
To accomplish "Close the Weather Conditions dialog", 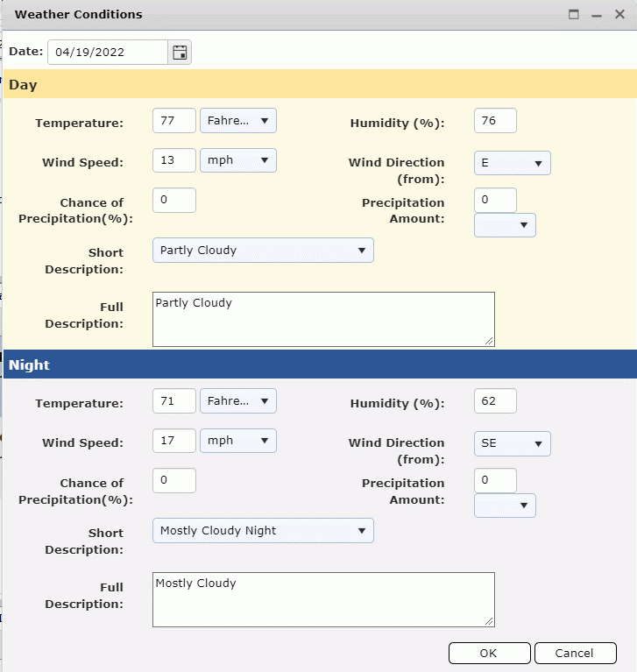I will 619,15.
